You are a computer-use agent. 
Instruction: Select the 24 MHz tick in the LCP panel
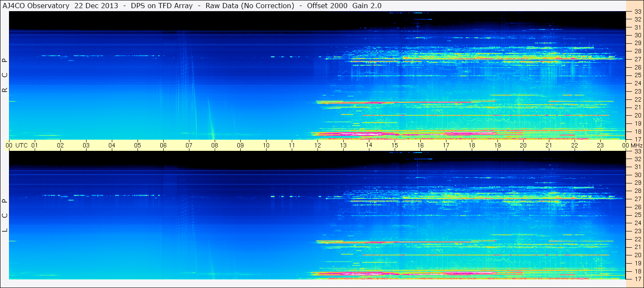637,223
